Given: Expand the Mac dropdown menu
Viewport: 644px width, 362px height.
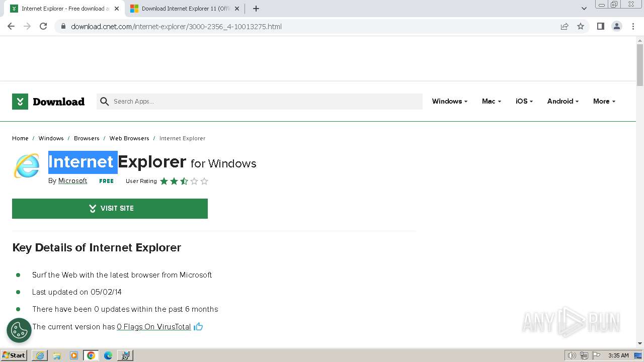Looking at the screenshot, I should pos(492,101).
